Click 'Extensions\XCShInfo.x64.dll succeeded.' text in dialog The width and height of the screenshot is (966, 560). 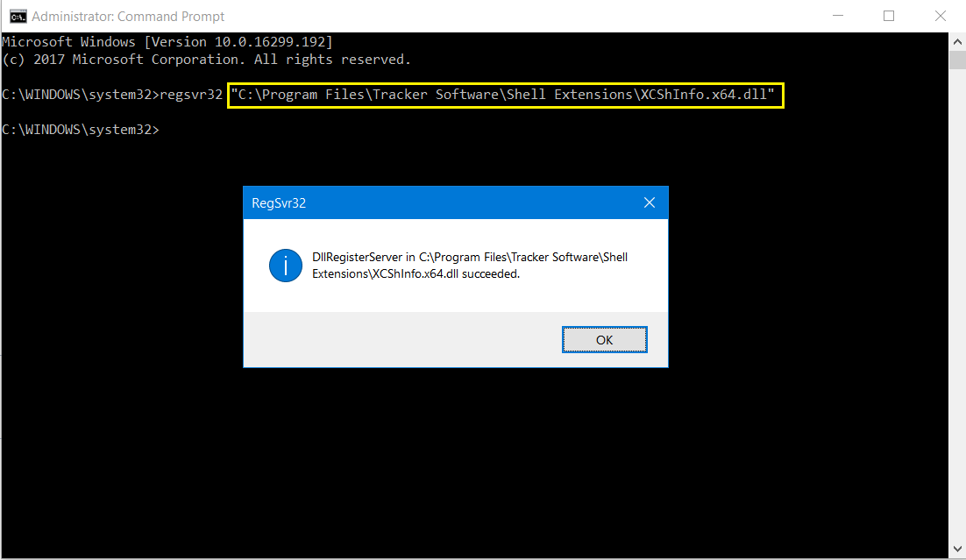tap(416, 273)
